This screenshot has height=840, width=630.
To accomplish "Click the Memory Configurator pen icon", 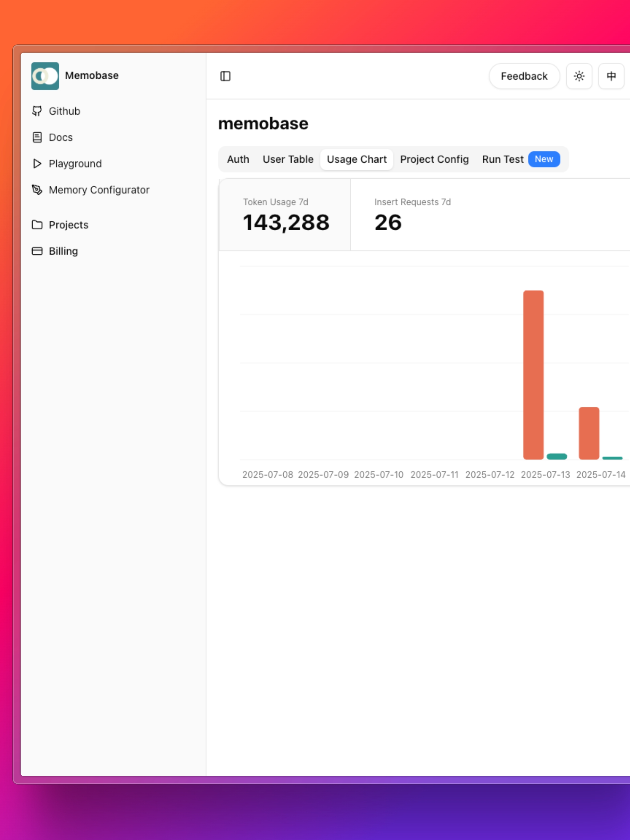I will pos(37,189).
